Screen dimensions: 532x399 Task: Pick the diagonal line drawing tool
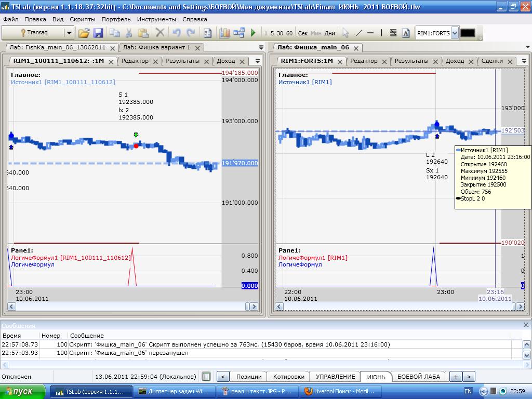coord(358,33)
